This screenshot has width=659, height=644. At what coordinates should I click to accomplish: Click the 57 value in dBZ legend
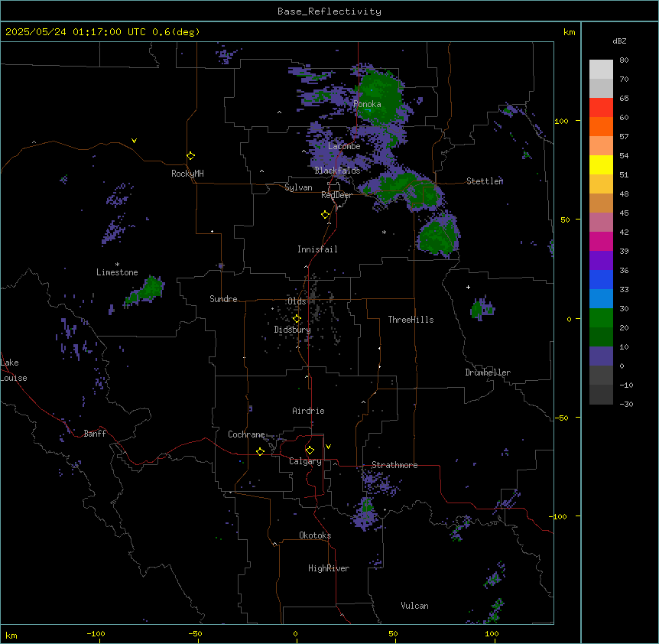(624, 137)
